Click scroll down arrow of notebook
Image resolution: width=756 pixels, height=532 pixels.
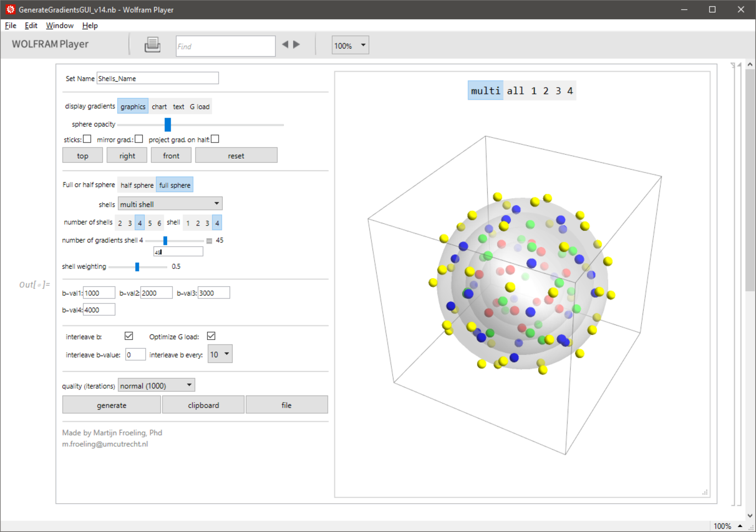click(x=750, y=515)
